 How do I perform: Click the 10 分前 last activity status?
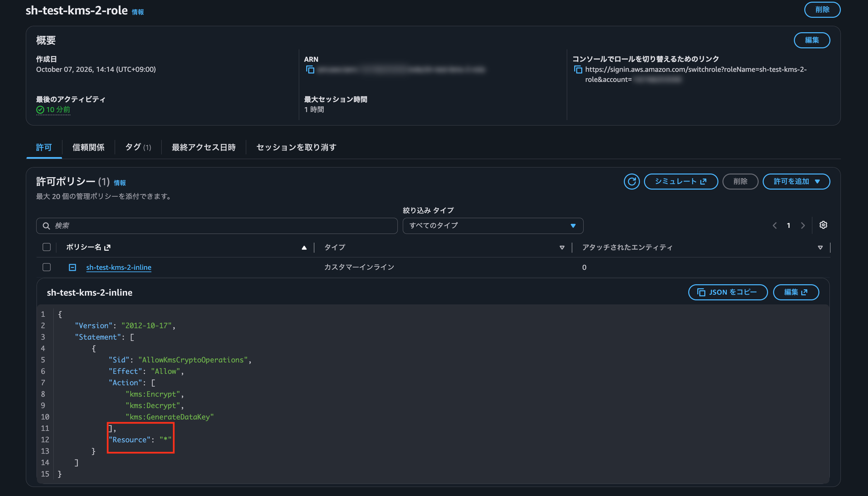tap(53, 110)
